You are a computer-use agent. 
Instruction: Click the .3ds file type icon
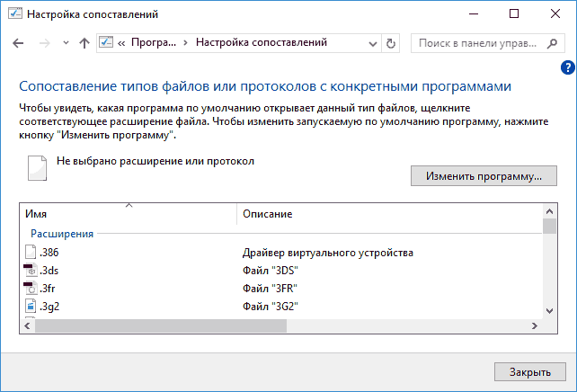[x=31, y=271]
